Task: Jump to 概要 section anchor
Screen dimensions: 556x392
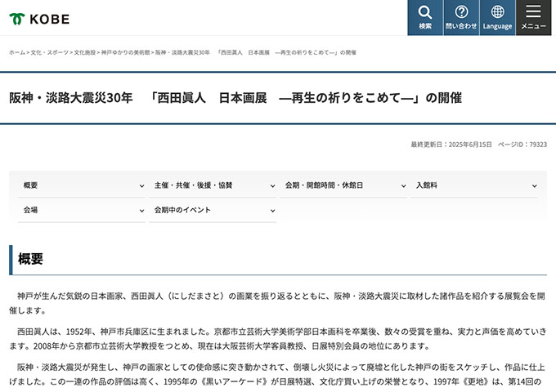Action: click(82, 185)
